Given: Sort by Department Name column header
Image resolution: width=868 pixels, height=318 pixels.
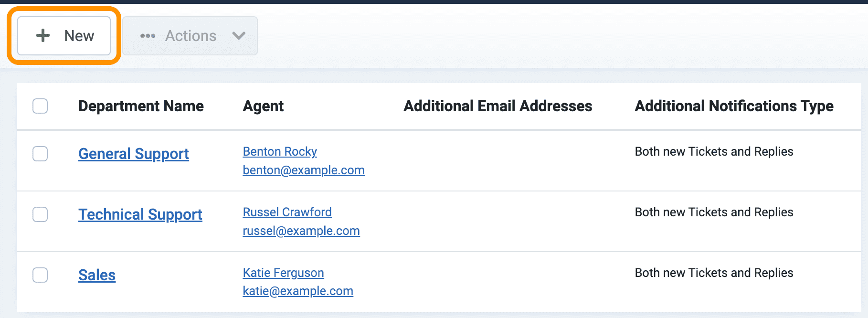Looking at the screenshot, I should tap(141, 106).
